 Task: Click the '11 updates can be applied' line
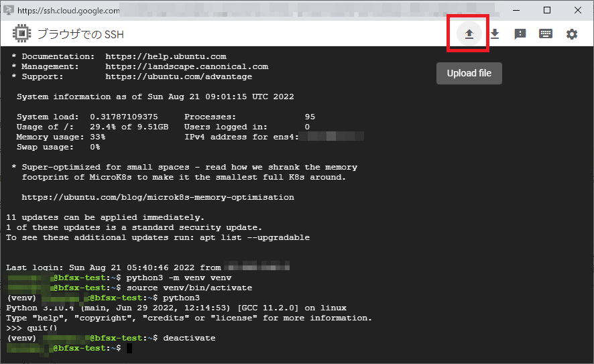(105, 217)
